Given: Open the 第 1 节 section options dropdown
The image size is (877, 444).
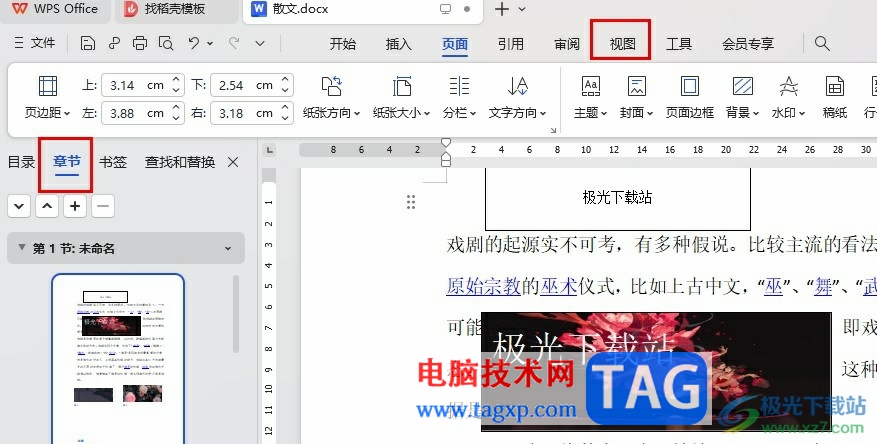Looking at the screenshot, I should click(228, 248).
